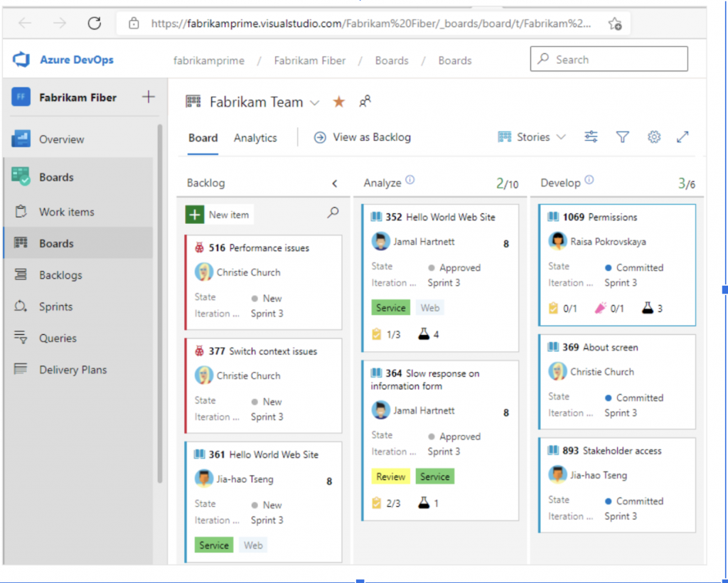Image resolution: width=728 pixels, height=583 pixels.
Task: Click task checklist 2/3 on card 364
Action: tap(386, 503)
